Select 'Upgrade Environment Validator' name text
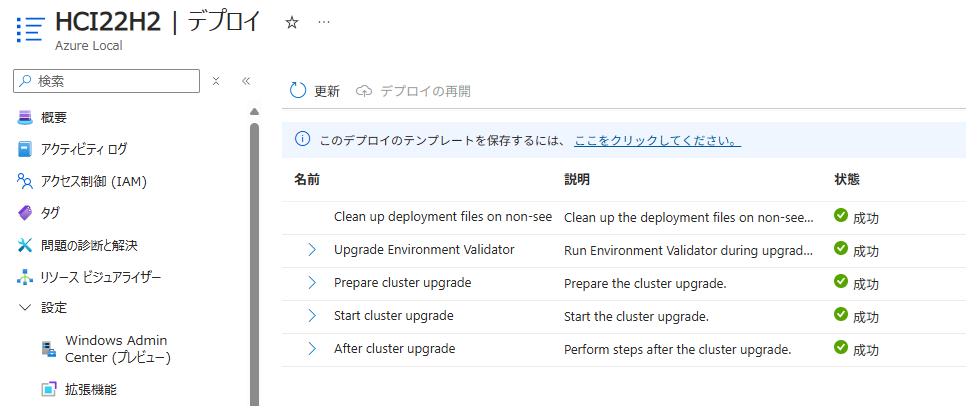The width and height of the screenshot is (966, 406). tap(424, 250)
